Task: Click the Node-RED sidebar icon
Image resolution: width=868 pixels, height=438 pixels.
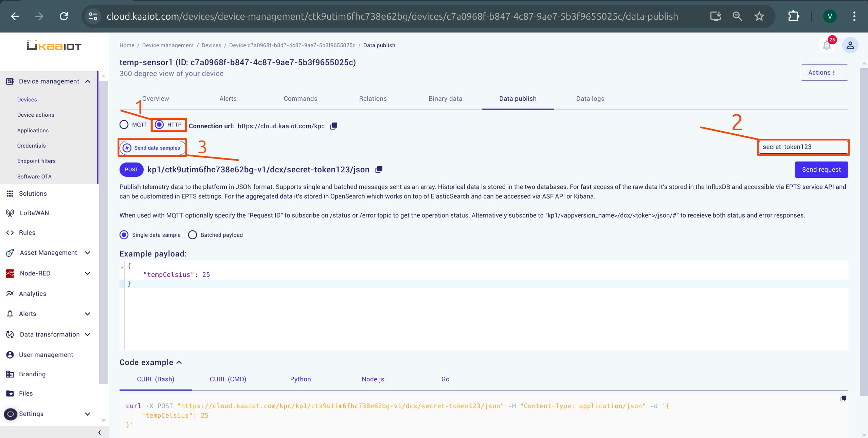Action: click(10, 273)
